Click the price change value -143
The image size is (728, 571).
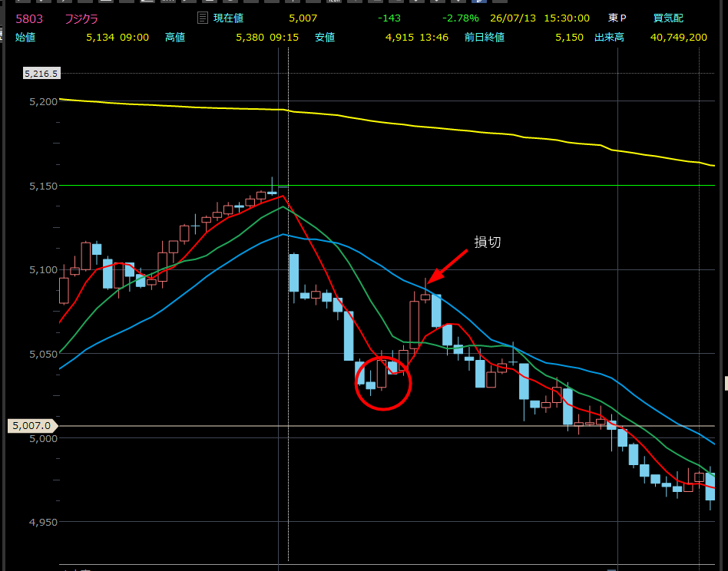[x=389, y=18]
